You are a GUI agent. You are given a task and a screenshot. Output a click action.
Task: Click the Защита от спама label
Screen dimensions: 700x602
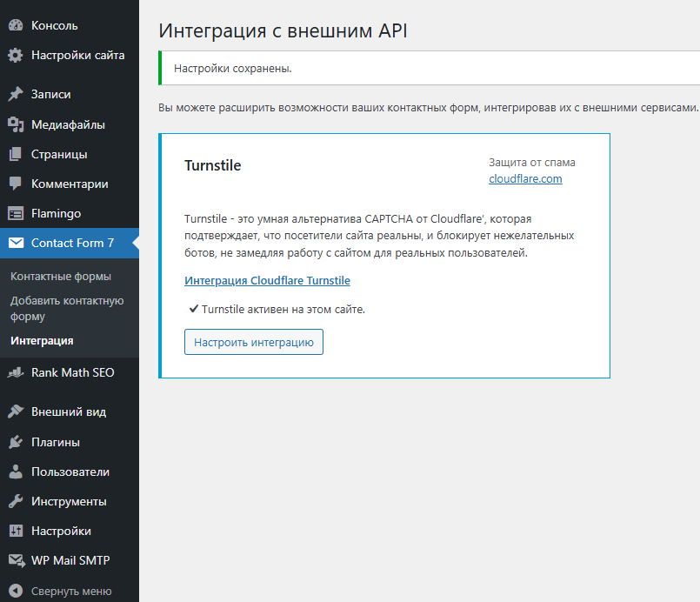531,163
